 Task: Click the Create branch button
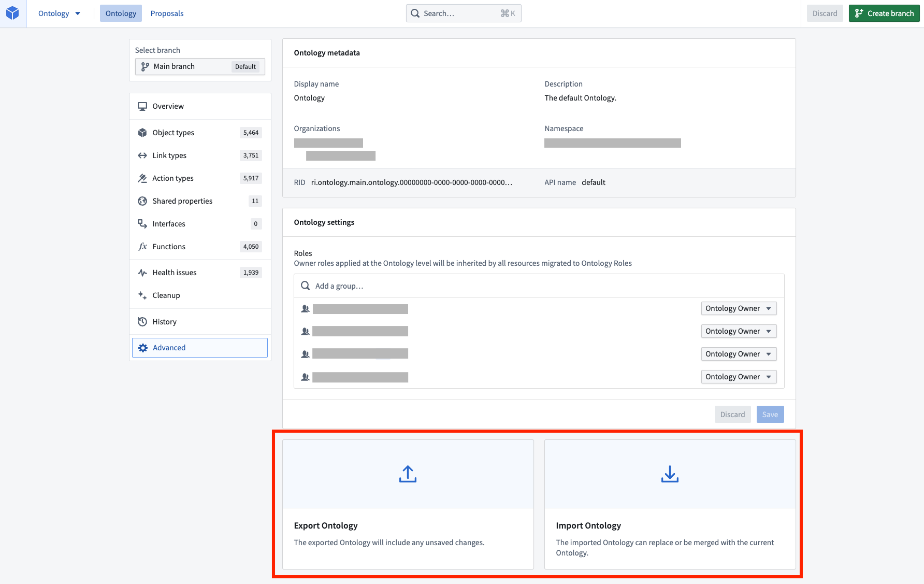[884, 13]
